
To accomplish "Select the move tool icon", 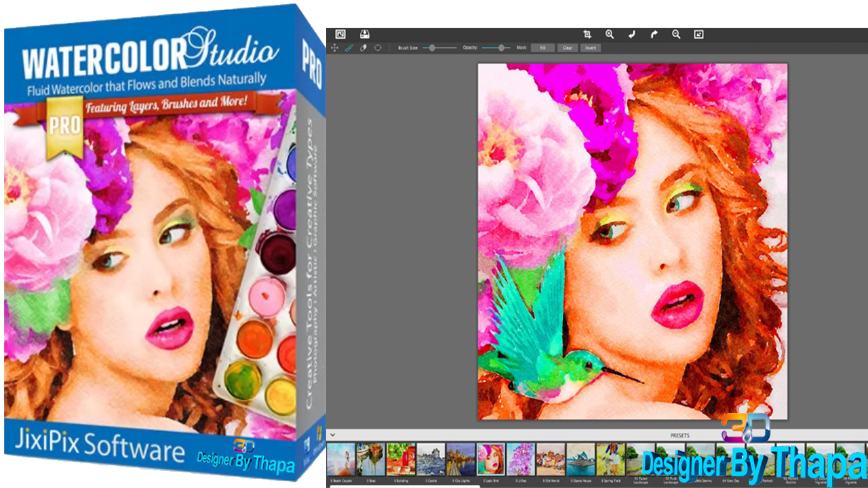I will [x=334, y=48].
